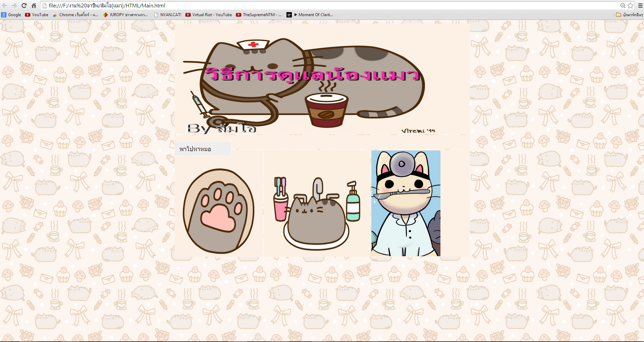
Task: Expand the บุ๊กมาร์กอื่นๆ bookmarks folder
Action: pos(629,15)
